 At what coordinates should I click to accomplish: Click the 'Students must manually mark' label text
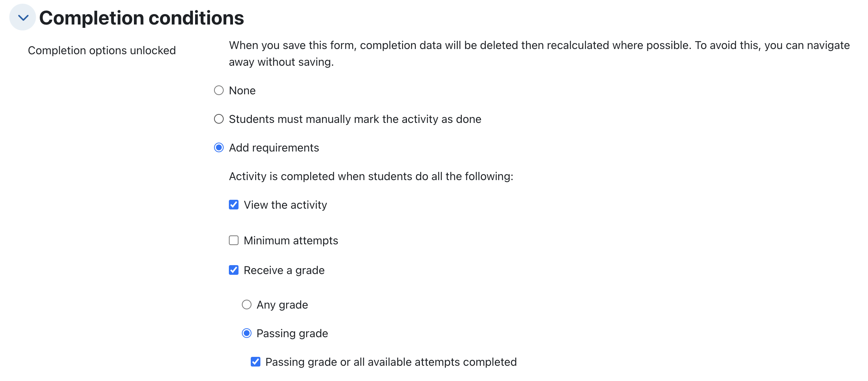pyautogui.click(x=355, y=119)
